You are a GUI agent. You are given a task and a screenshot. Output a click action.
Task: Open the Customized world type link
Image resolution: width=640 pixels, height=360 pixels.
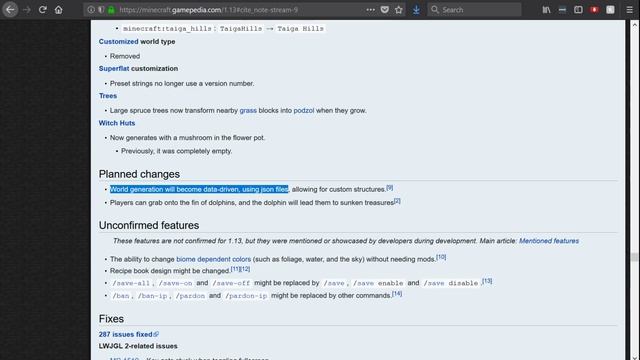(x=118, y=42)
